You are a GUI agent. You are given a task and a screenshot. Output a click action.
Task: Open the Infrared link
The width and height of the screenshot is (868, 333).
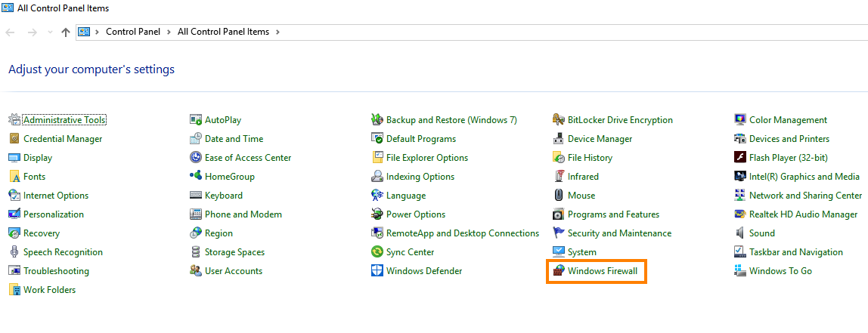tap(584, 177)
